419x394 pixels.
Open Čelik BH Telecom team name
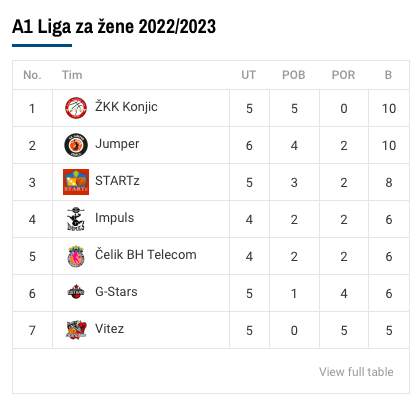point(146,255)
